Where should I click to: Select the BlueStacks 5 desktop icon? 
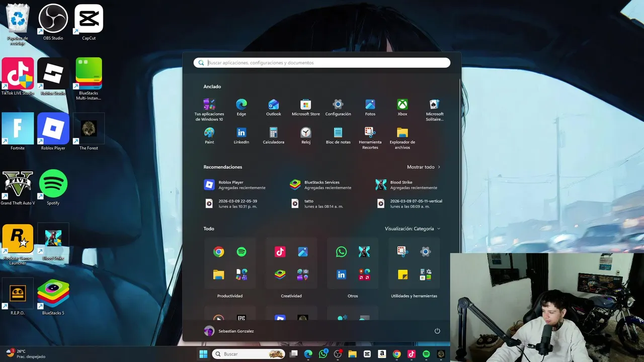point(53,297)
